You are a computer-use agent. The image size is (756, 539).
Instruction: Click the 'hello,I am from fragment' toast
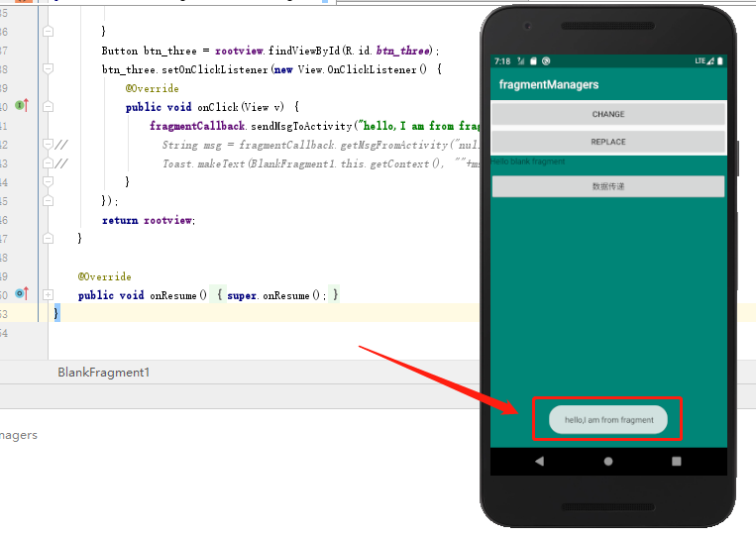(608, 420)
